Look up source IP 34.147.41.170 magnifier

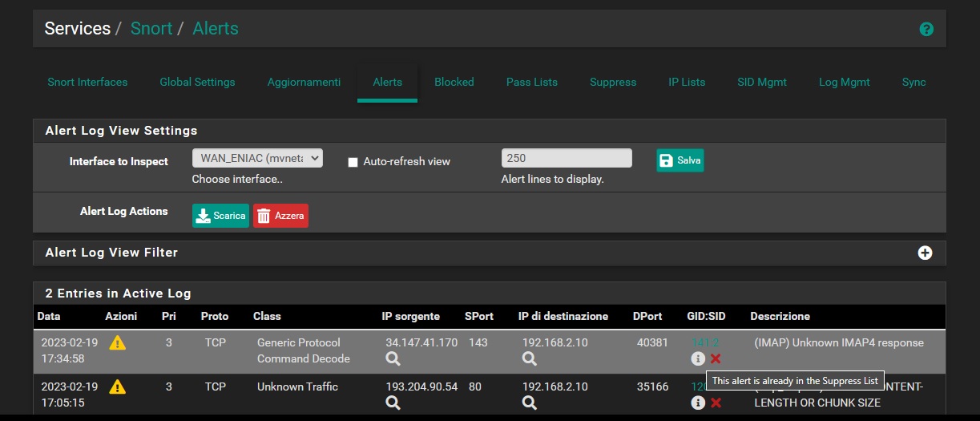coord(393,359)
